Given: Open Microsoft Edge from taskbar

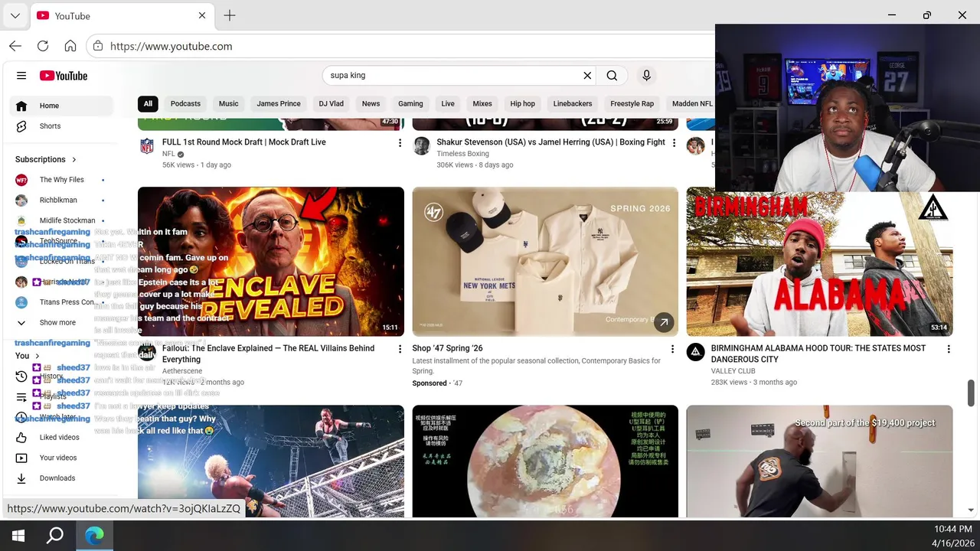Looking at the screenshot, I should [94, 536].
